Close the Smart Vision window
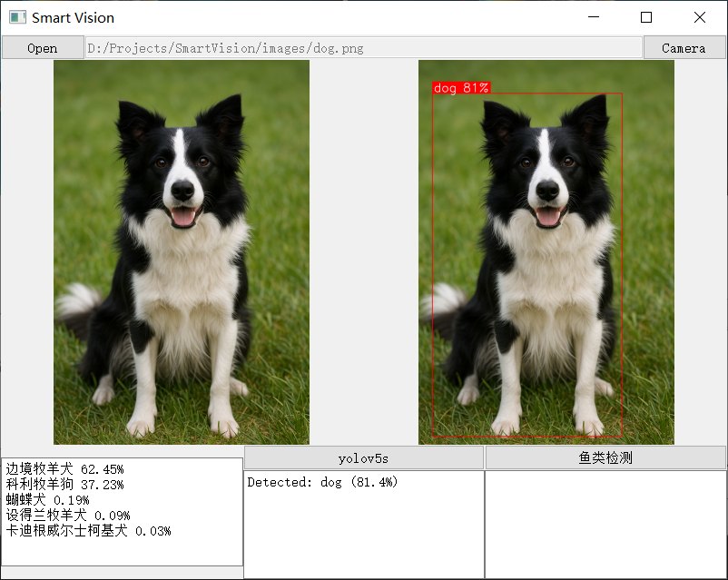 click(x=700, y=17)
